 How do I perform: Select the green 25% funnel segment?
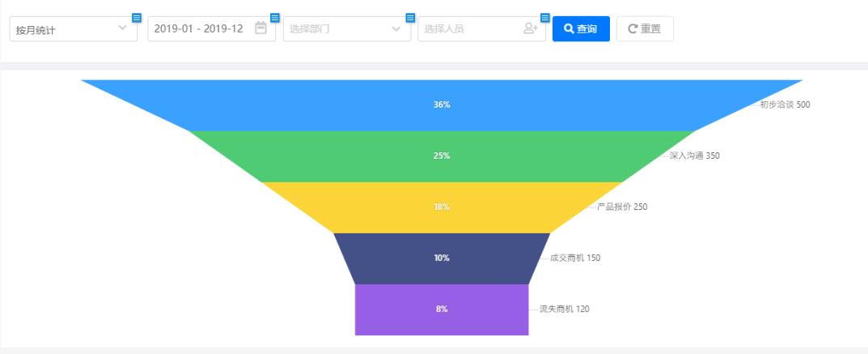[442, 156]
